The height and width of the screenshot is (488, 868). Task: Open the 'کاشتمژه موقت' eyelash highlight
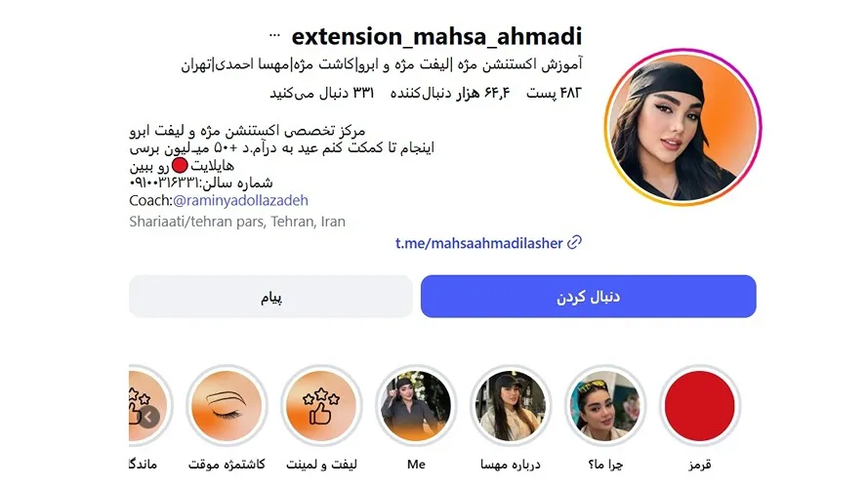[x=227, y=406]
